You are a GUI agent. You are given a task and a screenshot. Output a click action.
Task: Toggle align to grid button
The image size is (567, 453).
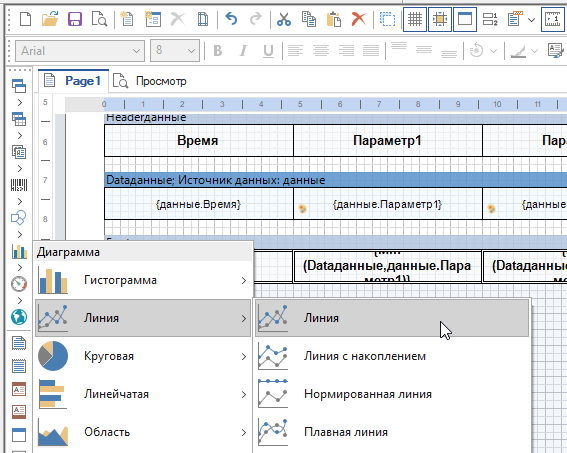(x=440, y=19)
